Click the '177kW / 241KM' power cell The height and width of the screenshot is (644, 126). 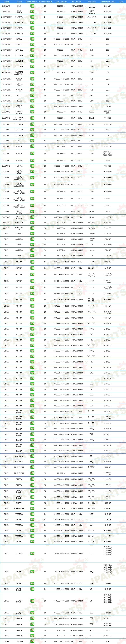coord(77,636)
